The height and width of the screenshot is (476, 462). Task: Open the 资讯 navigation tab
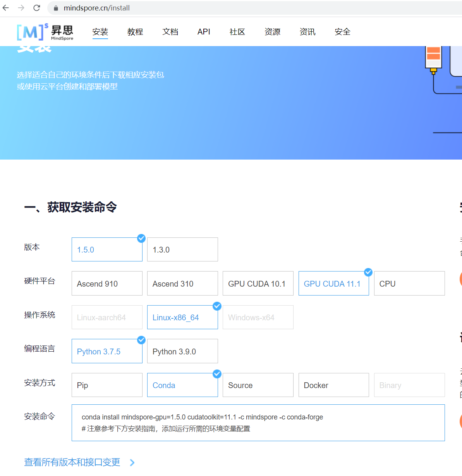pyautogui.click(x=307, y=32)
